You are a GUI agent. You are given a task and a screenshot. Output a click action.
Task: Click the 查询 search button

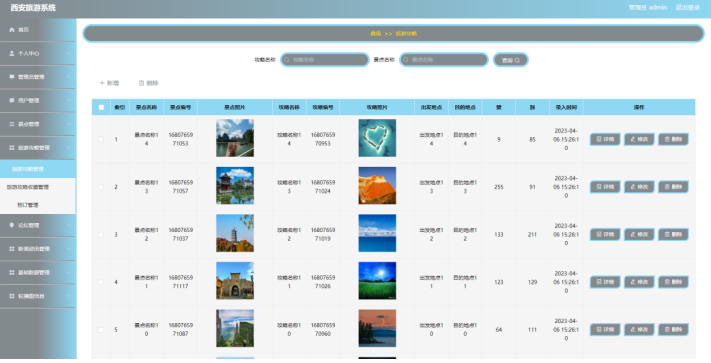coord(511,60)
